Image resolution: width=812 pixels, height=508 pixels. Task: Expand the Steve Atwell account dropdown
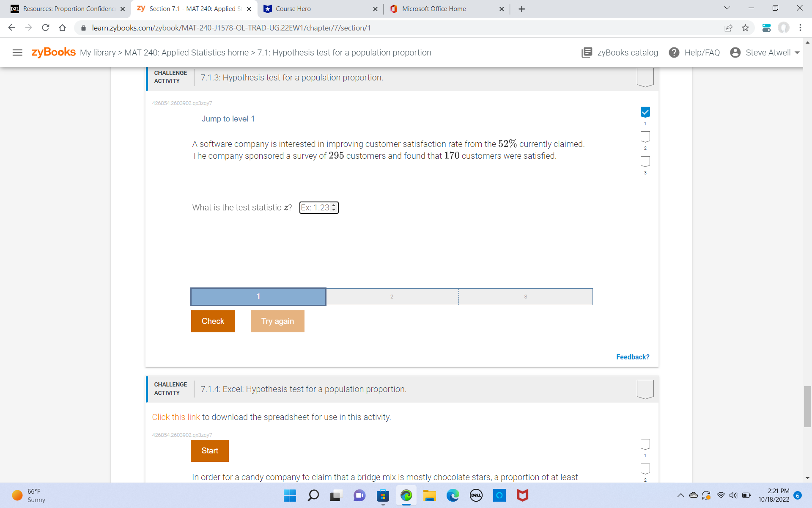click(x=797, y=52)
